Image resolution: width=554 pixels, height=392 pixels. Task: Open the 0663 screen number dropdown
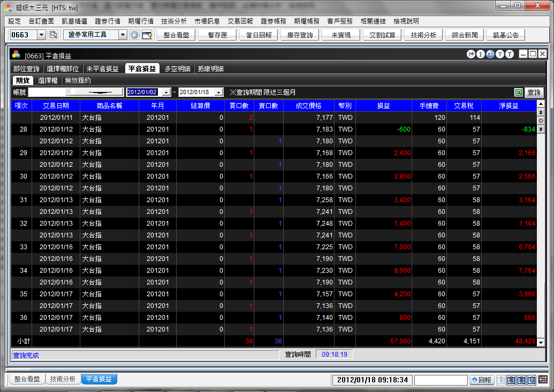coord(41,35)
